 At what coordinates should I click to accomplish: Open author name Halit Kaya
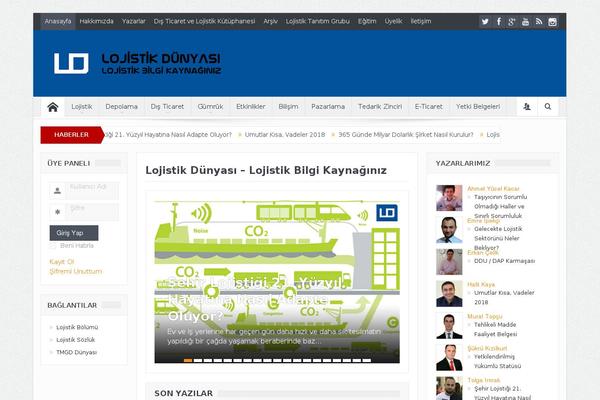481,284
